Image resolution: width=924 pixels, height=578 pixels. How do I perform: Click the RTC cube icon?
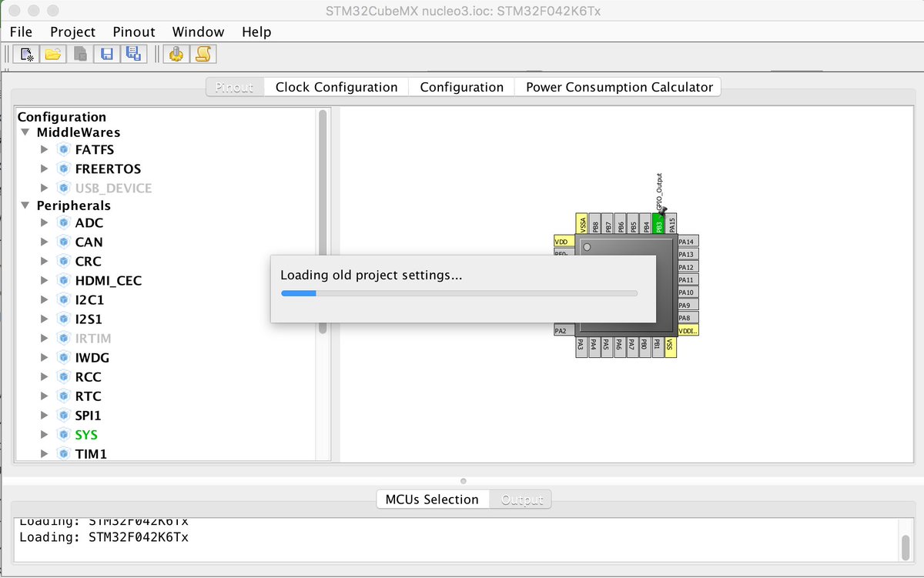coord(64,396)
